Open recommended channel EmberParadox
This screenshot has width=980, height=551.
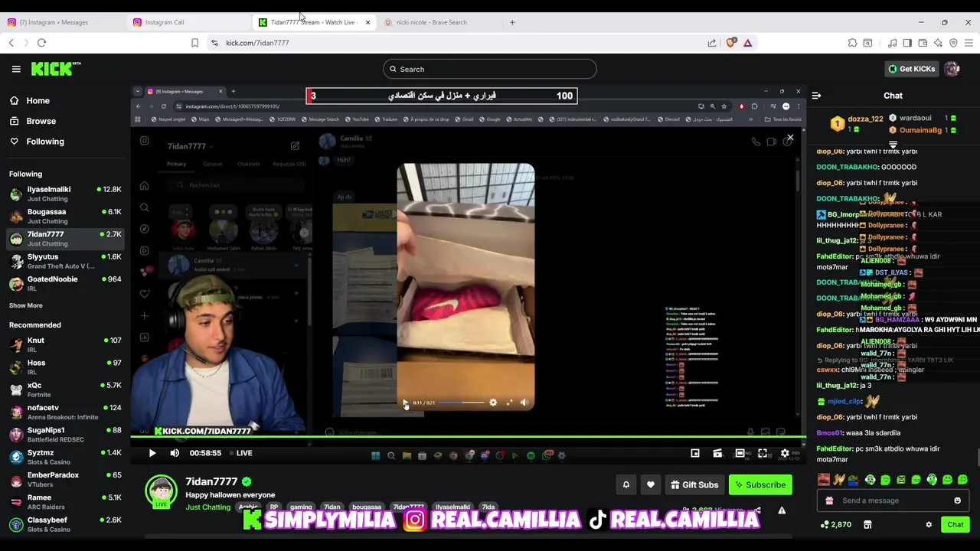(64, 480)
